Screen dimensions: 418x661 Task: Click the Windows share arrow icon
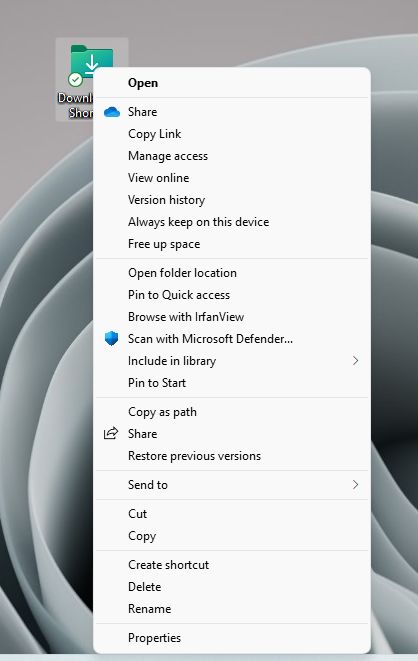[x=111, y=433]
